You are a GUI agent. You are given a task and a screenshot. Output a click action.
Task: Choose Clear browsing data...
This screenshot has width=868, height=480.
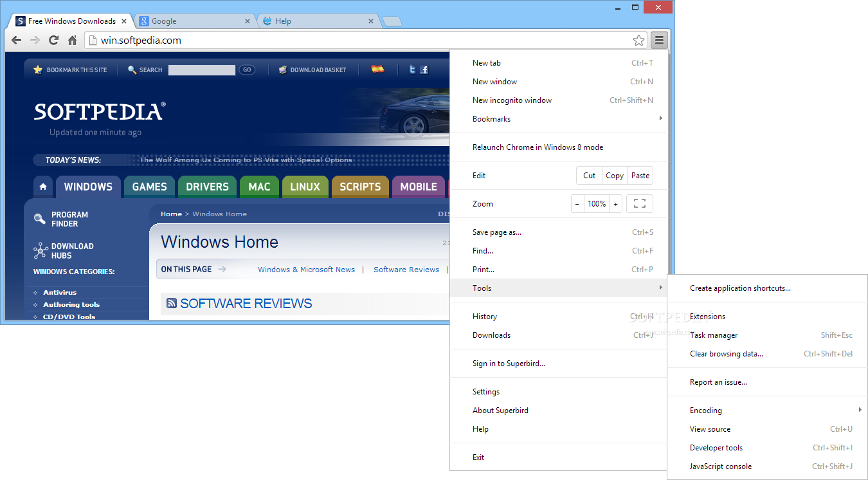[x=768, y=354]
